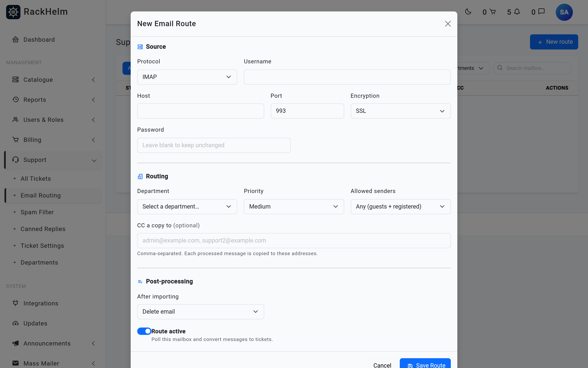The image size is (588, 368).
Task: Click the Integrations plug icon
Action: (16, 303)
